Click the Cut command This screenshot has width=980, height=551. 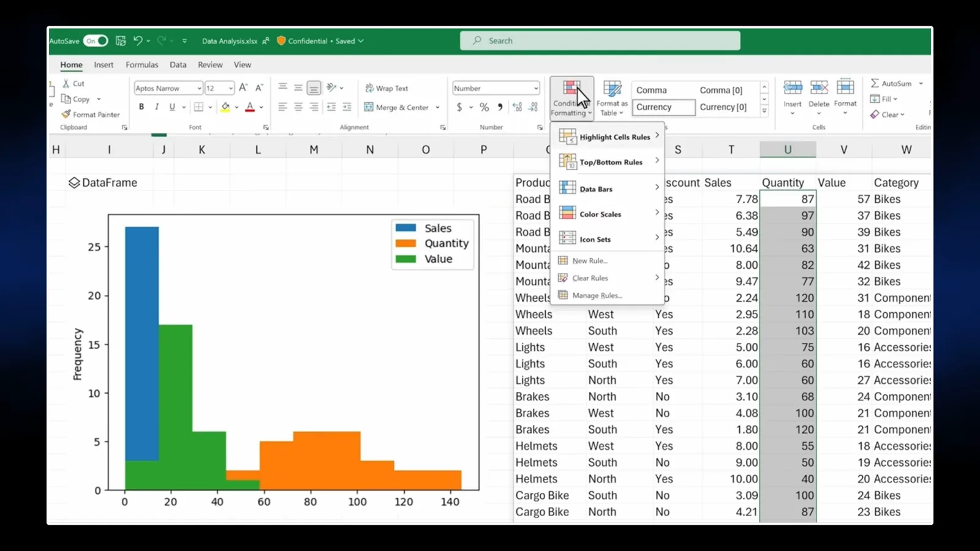point(73,83)
